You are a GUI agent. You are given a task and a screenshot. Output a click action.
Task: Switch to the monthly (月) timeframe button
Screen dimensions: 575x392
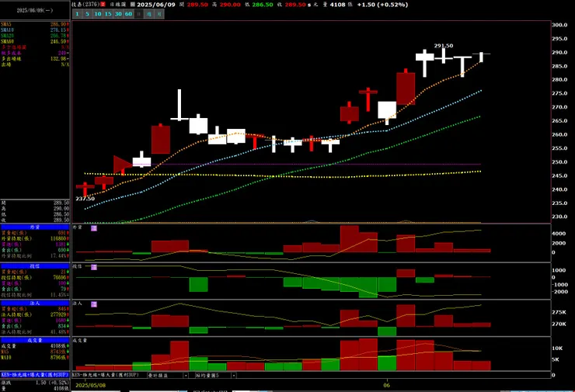click(159, 14)
